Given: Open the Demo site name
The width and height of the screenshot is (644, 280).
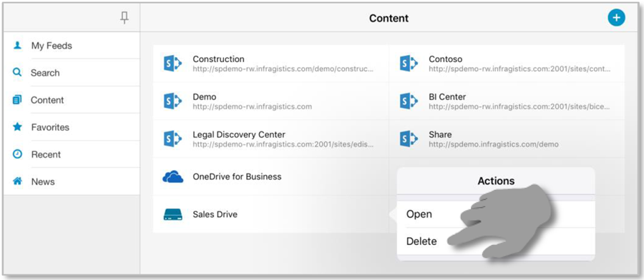Looking at the screenshot, I should click(x=205, y=96).
